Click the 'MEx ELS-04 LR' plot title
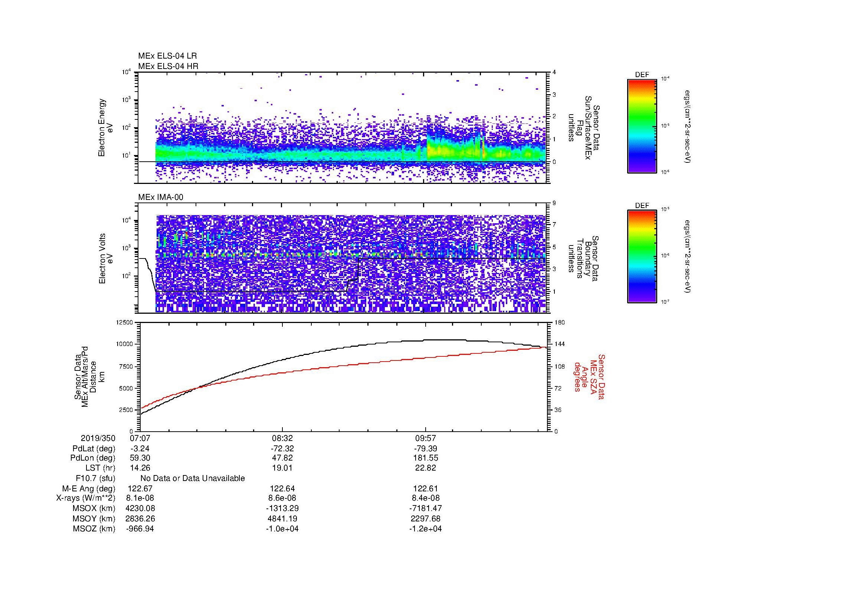This screenshot has height=613, width=868. 167,56
